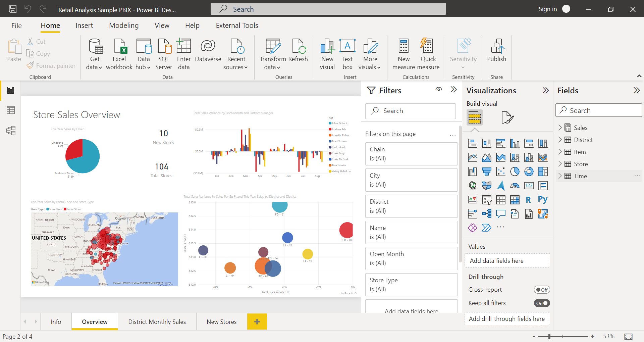Select the Pie chart visualization

515,172
